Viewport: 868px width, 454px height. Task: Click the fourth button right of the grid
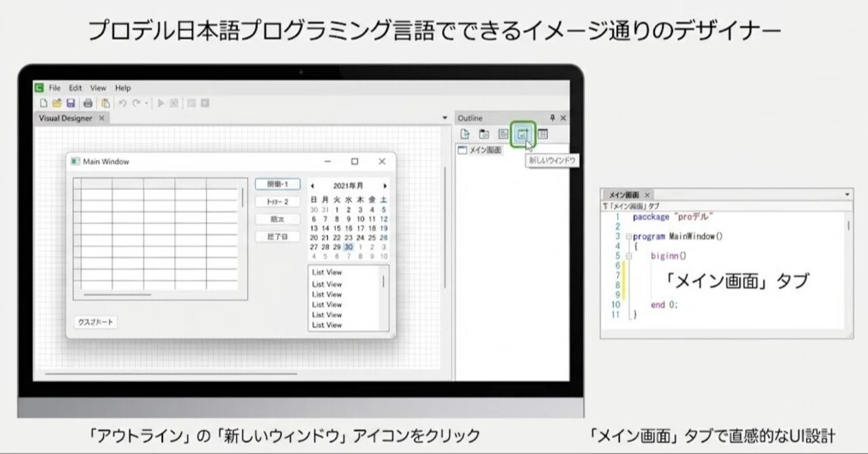pos(277,237)
